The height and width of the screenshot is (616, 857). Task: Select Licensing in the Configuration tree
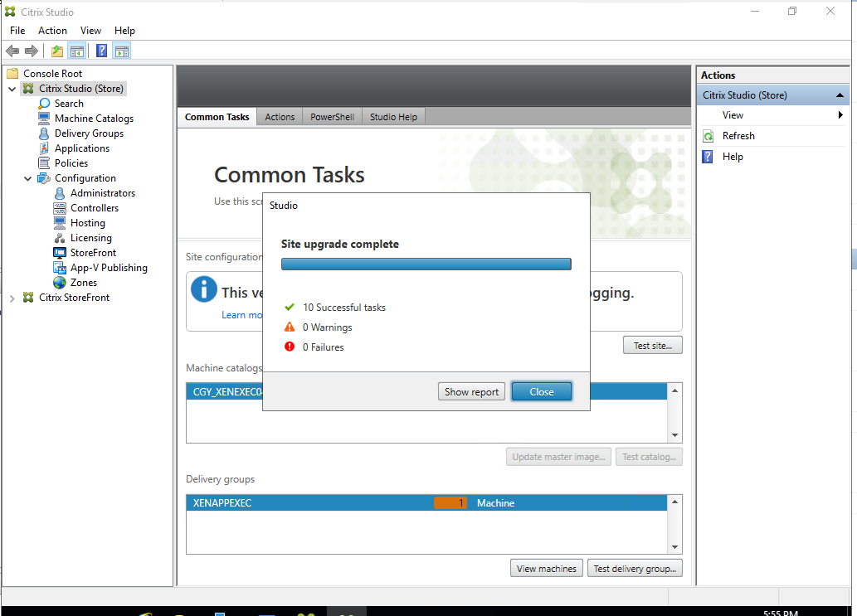[x=90, y=238]
